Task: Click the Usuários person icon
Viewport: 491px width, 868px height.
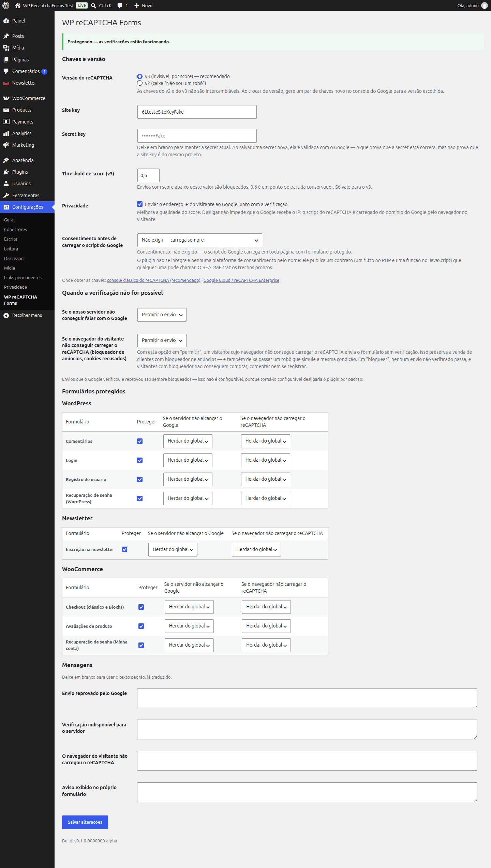Action: pos(6,184)
